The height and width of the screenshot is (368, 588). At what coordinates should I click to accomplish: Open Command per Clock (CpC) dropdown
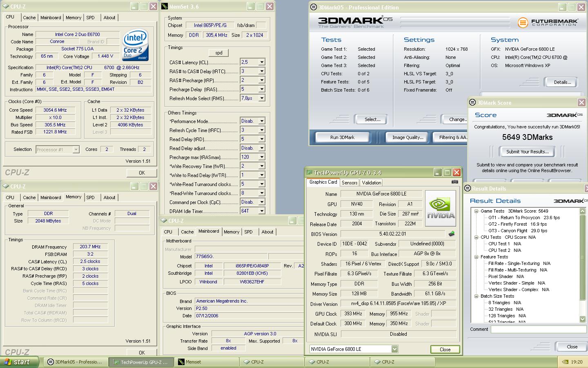262,202
